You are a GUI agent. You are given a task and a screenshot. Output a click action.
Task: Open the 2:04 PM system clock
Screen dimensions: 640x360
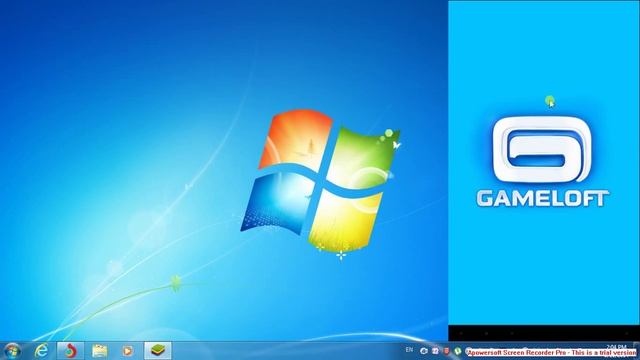click(x=616, y=347)
